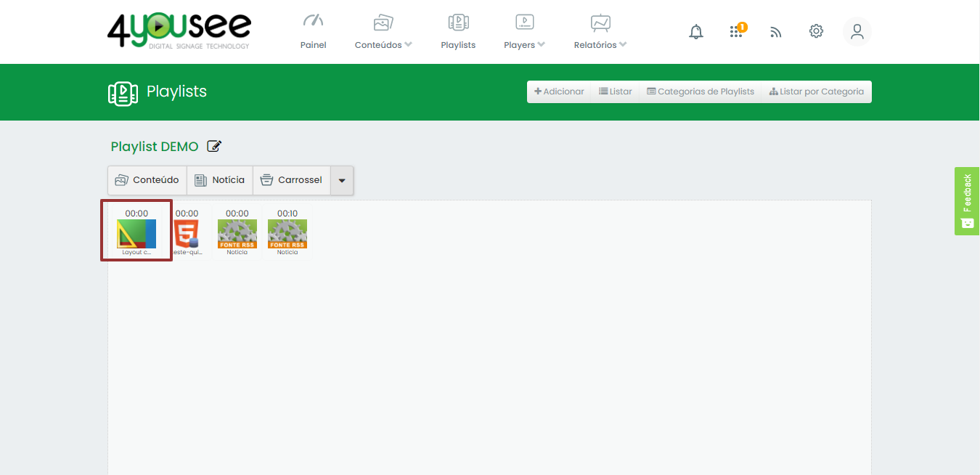Image resolution: width=980 pixels, height=475 pixels.
Task: Add a Notícia item
Action: point(220,180)
